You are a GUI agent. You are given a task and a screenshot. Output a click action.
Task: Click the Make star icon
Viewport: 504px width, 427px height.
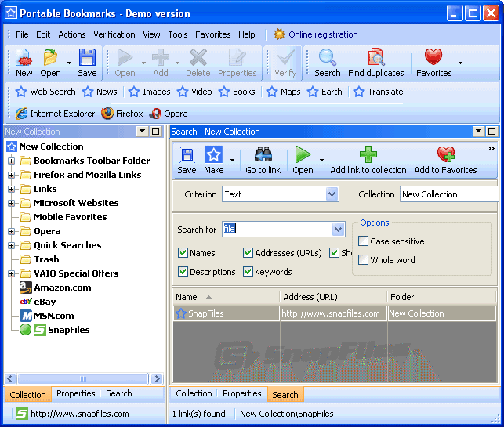[213, 154]
